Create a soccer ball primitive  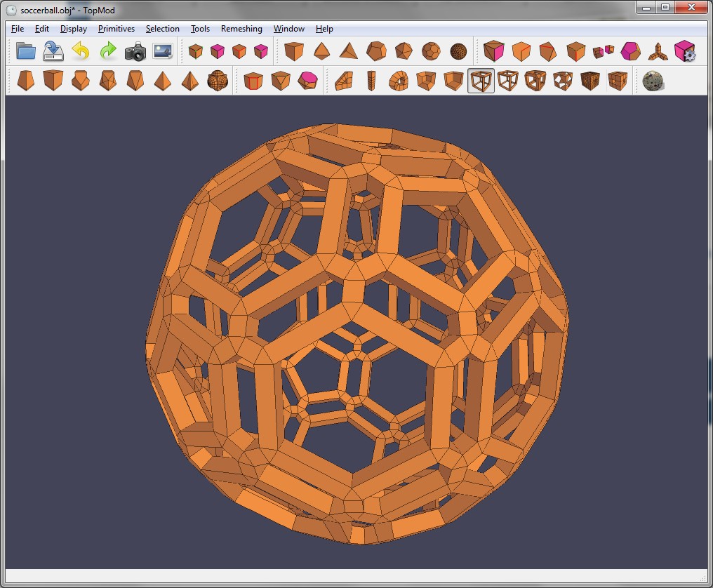pos(431,51)
